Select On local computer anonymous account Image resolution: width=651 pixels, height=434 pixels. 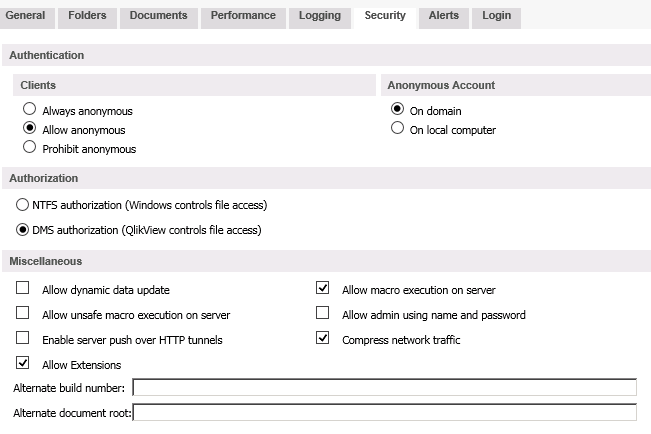tap(398, 129)
